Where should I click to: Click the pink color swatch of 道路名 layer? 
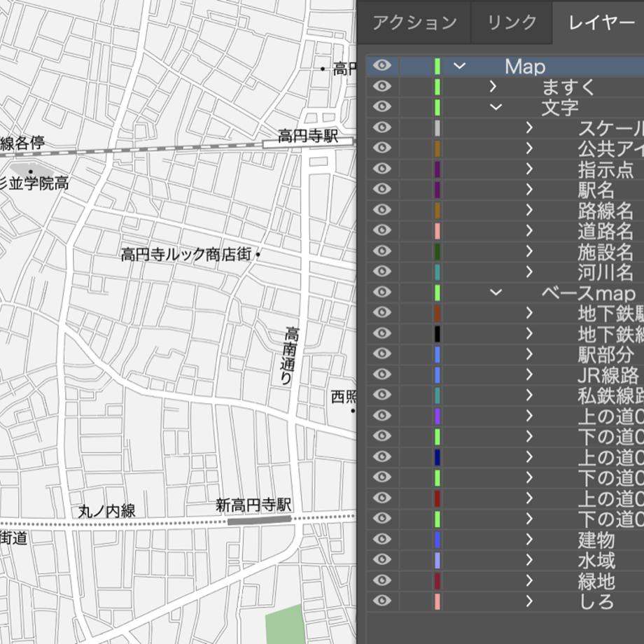437,231
